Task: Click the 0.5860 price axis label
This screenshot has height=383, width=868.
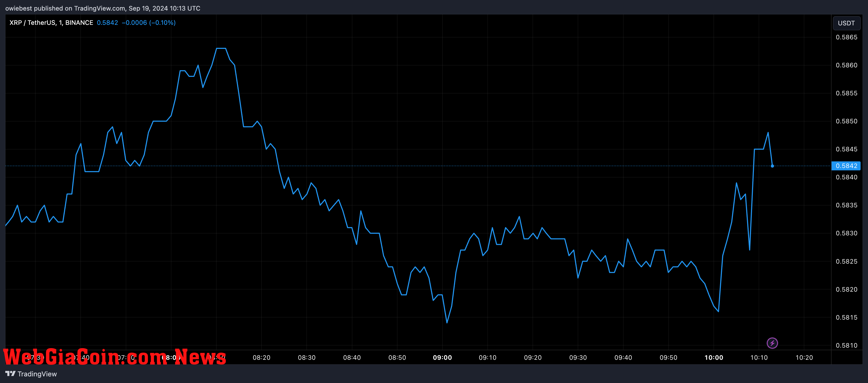Action: pyautogui.click(x=846, y=65)
